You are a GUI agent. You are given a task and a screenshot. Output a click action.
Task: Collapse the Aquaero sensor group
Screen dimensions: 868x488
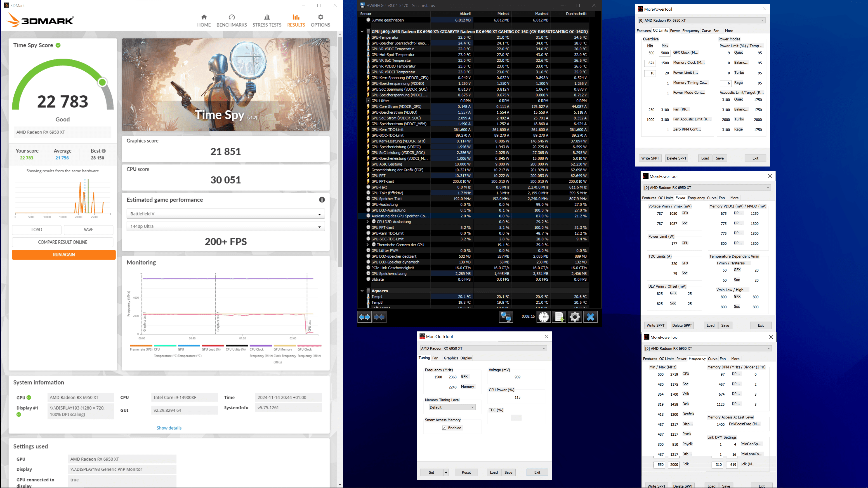(362, 291)
